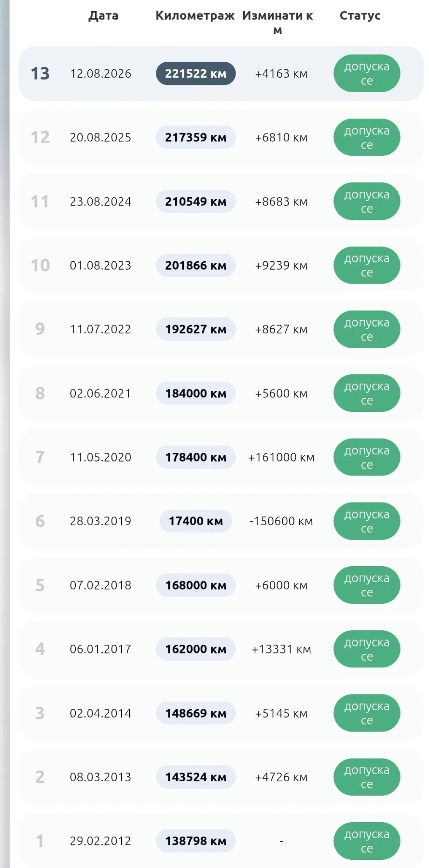Click the +161000 км change value

281,457
